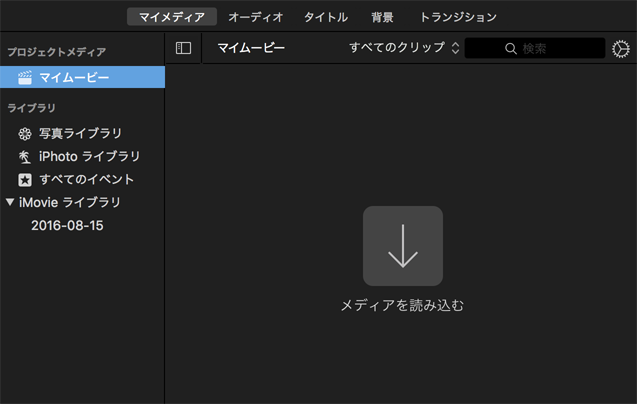Image resolution: width=637 pixels, height=404 pixels.
Task: Open the 背景 tab
Action: (382, 17)
